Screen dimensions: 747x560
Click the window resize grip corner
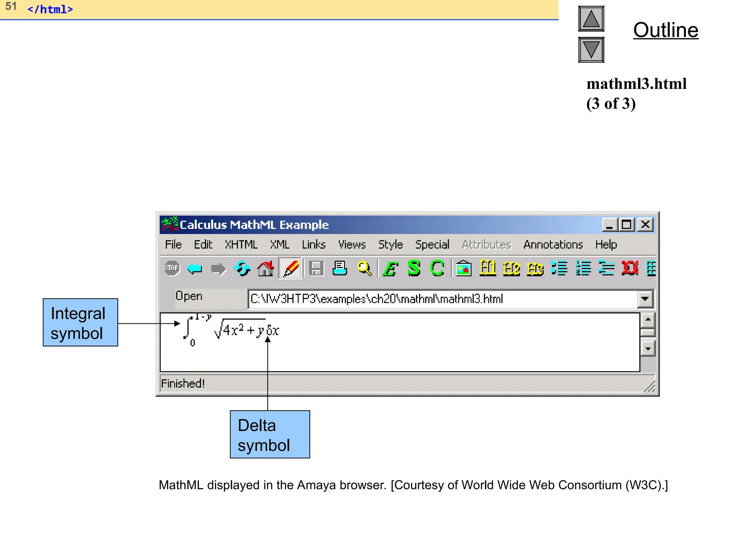point(649,386)
